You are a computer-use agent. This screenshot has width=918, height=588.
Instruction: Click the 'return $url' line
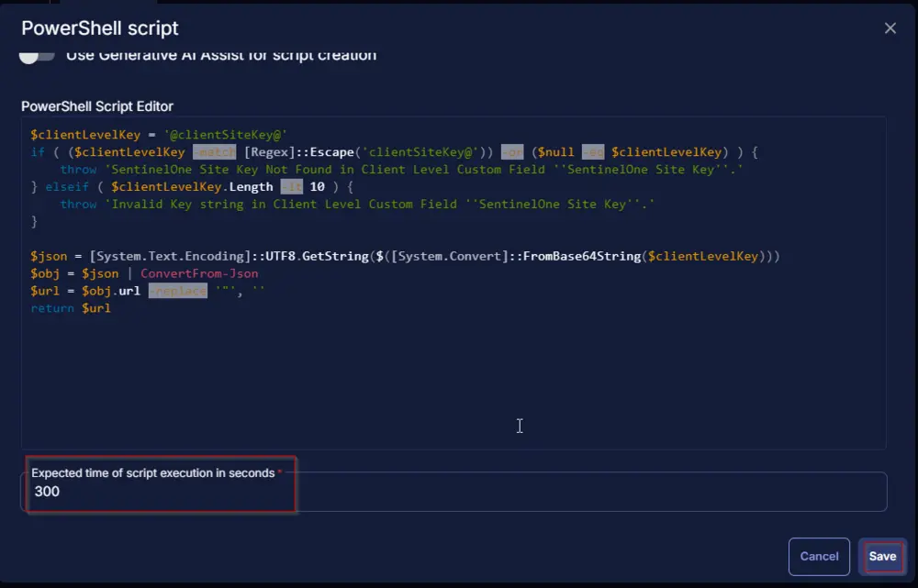click(x=71, y=308)
